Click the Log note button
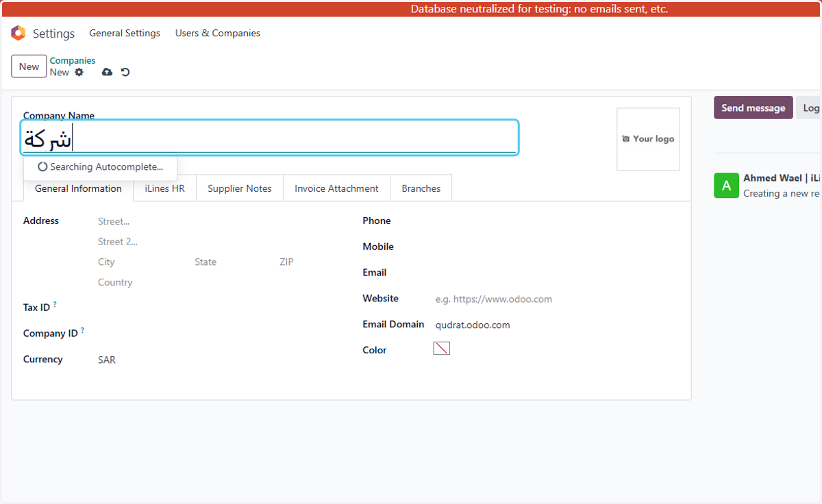The height and width of the screenshot is (504, 822). click(809, 108)
